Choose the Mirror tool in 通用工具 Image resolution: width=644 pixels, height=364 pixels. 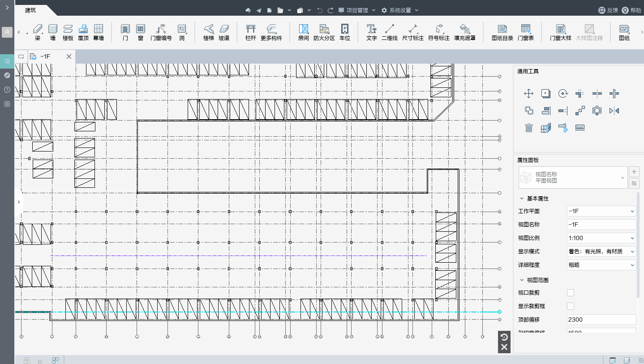(614, 110)
